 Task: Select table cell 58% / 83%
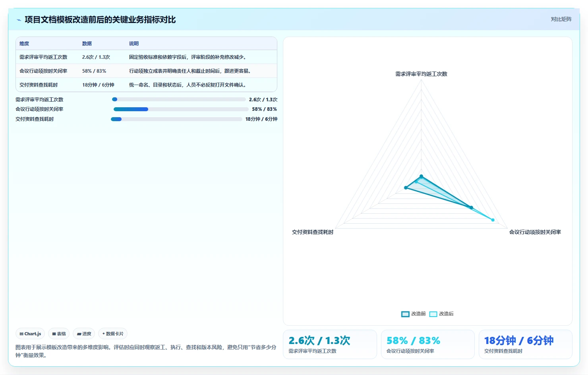[94, 71]
